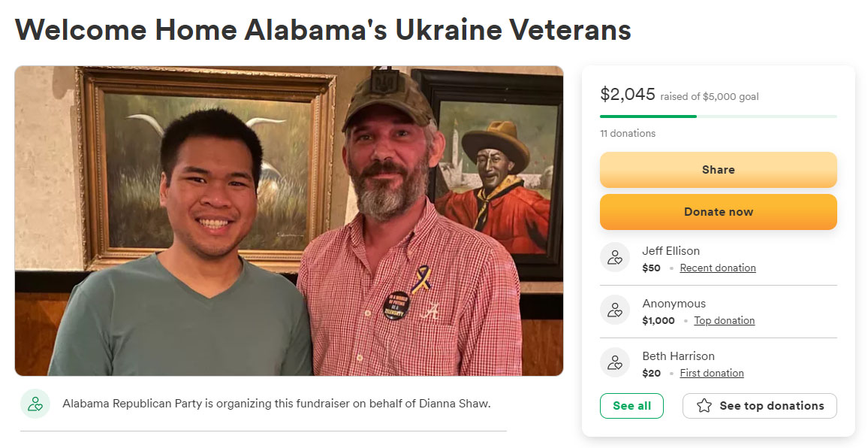Viewport: 868px width, 448px height.
Task: Follow the First donation link
Action: click(x=711, y=374)
